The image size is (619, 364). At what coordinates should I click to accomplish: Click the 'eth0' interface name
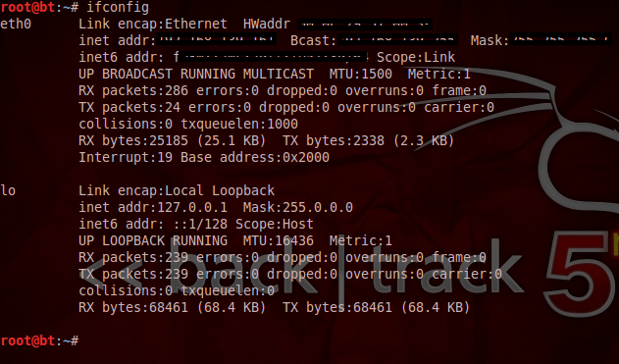point(16,25)
